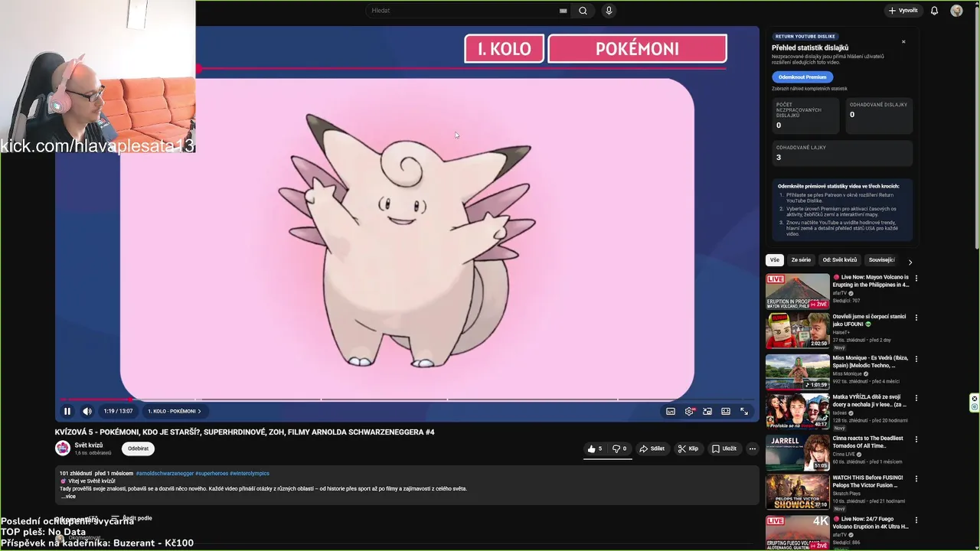Open notifications bell
980x551 pixels.
pyautogui.click(x=934, y=11)
